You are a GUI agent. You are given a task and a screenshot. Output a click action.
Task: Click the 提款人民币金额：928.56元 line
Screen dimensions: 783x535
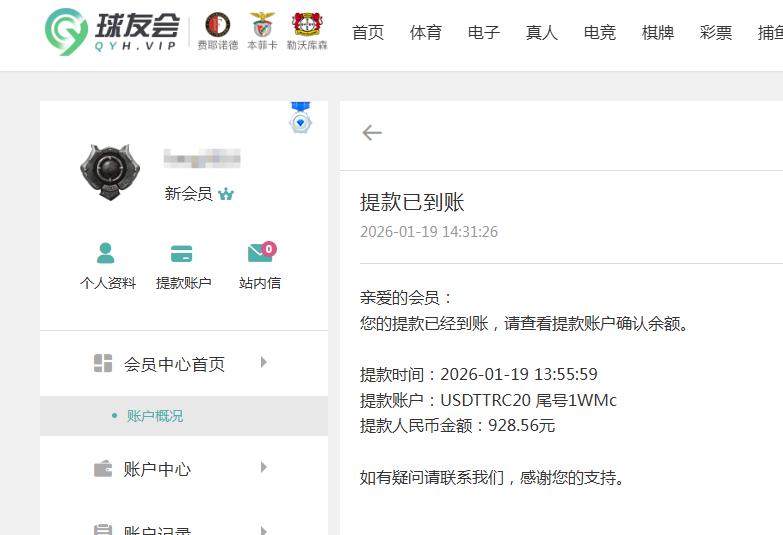tap(457, 426)
